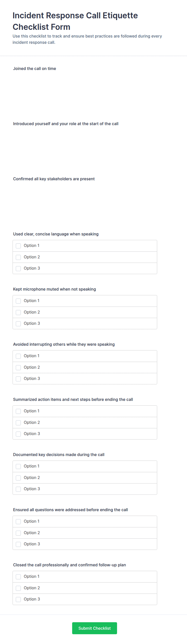
Task: Click the Submit Checklist button
Action: tap(94, 628)
